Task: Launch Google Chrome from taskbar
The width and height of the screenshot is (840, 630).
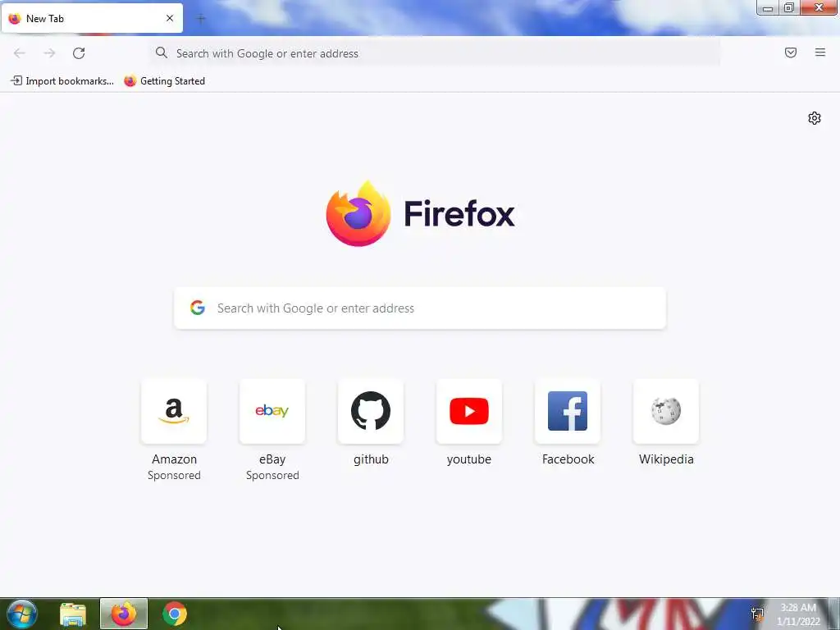Action: pyautogui.click(x=175, y=614)
